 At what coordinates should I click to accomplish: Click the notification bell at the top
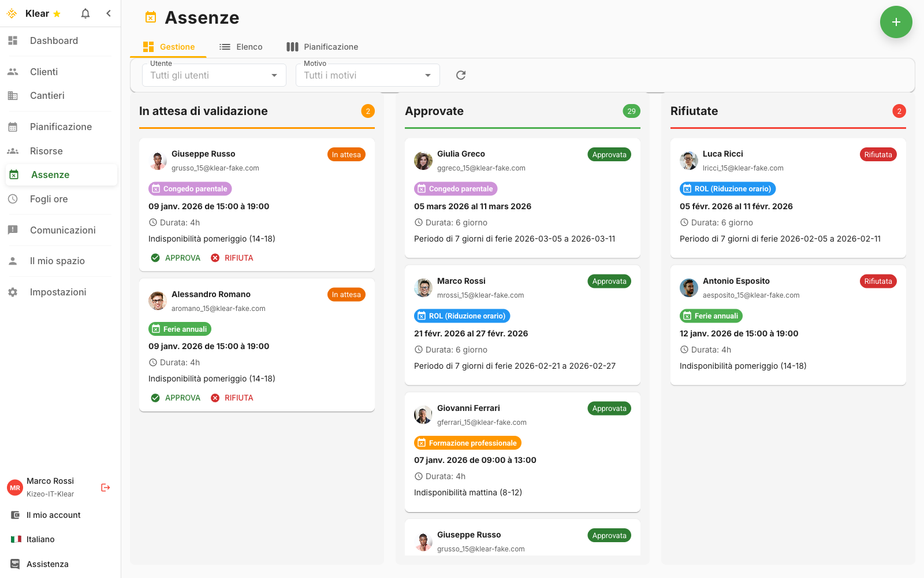85,13
